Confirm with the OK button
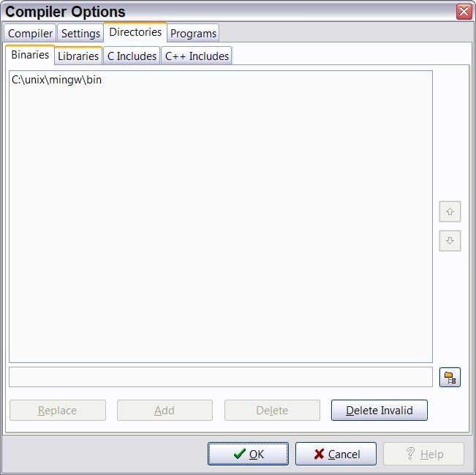476x475 pixels. (x=248, y=454)
